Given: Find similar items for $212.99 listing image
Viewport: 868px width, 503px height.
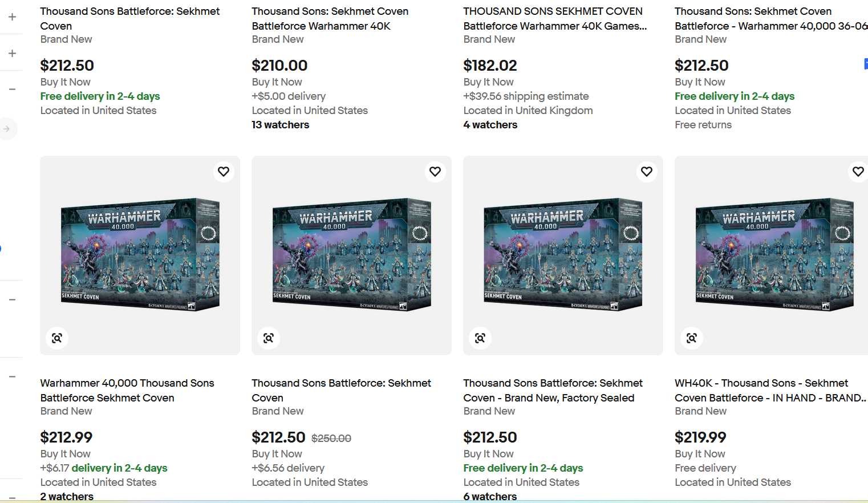Looking at the screenshot, I should 57,338.
